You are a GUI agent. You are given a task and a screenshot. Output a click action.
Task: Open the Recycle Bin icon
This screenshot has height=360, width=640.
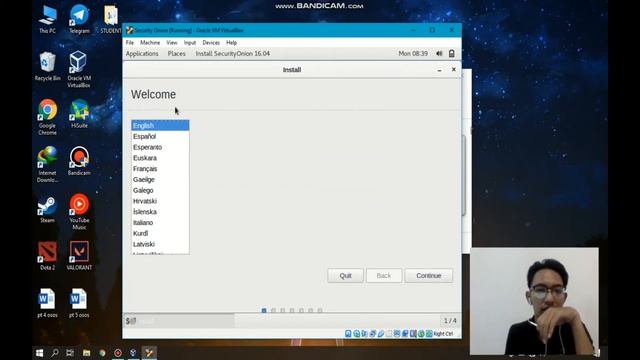tap(47, 67)
